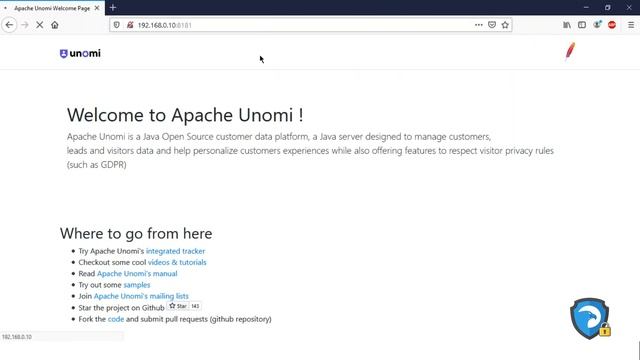Open the Apache Unomi's manual link

pyautogui.click(x=137, y=273)
